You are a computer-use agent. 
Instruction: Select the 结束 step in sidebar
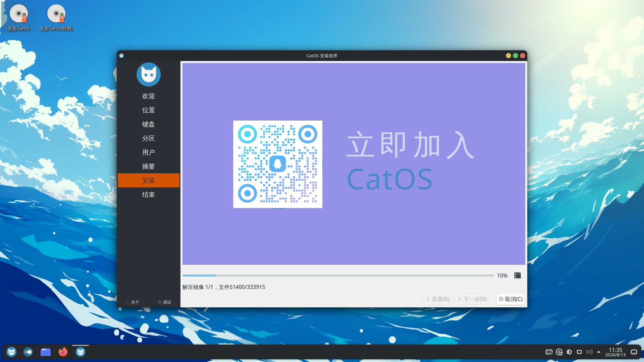pyautogui.click(x=149, y=195)
